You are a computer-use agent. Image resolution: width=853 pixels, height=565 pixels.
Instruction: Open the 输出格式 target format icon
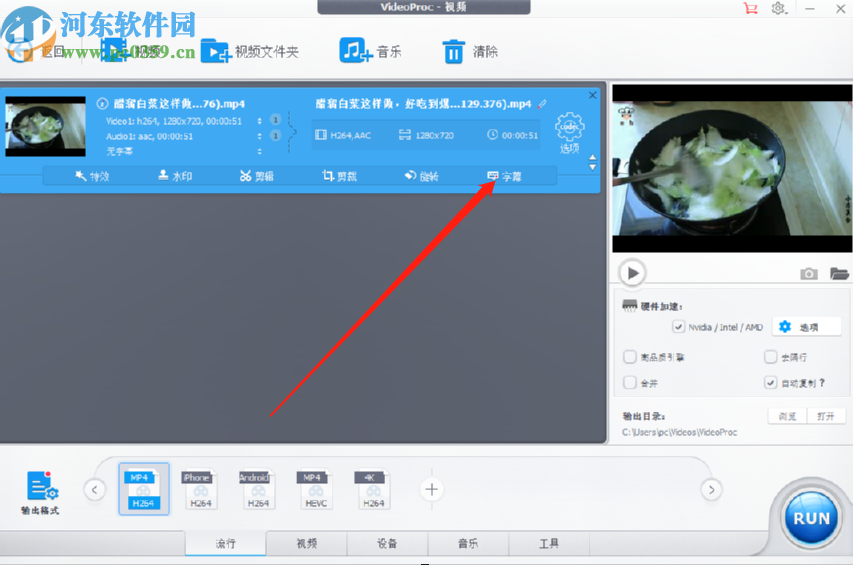click(x=41, y=493)
